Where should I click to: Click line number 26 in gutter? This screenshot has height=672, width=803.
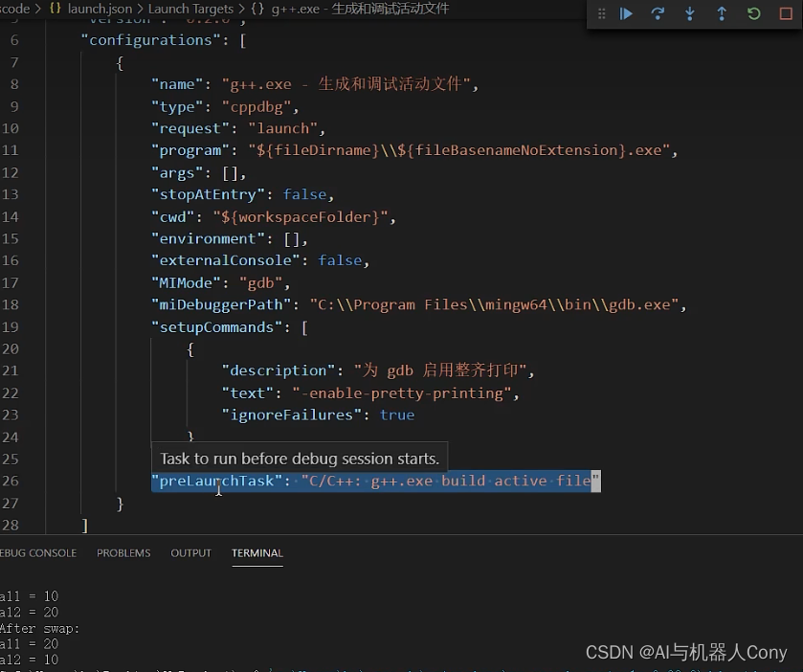click(x=10, y=481)
